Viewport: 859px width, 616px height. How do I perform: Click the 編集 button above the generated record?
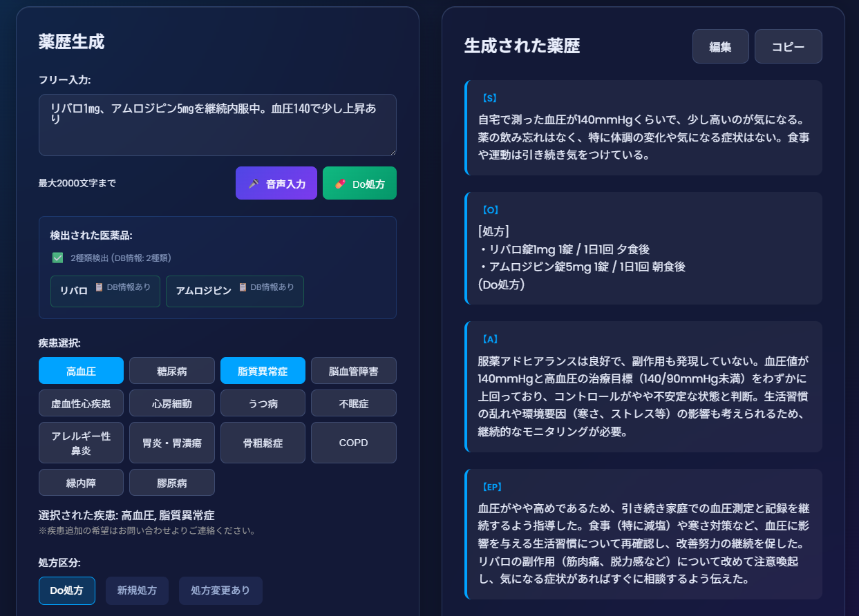[x=720, y=46]
